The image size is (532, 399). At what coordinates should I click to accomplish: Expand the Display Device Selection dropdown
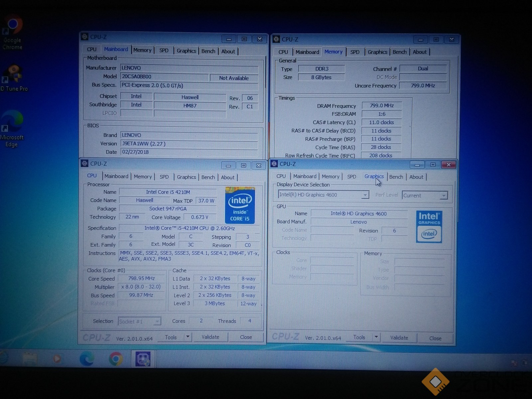[x=365, y=195]
